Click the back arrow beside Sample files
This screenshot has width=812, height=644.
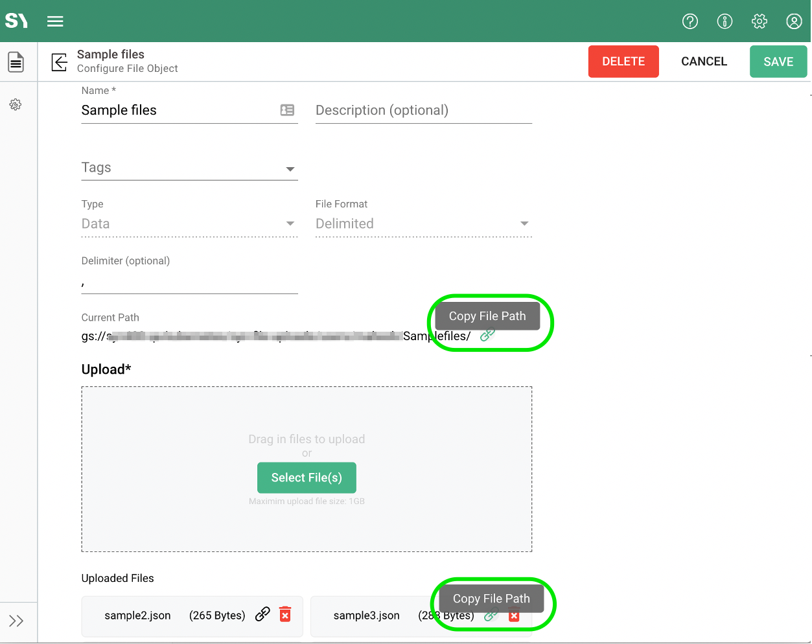[59, 62]
